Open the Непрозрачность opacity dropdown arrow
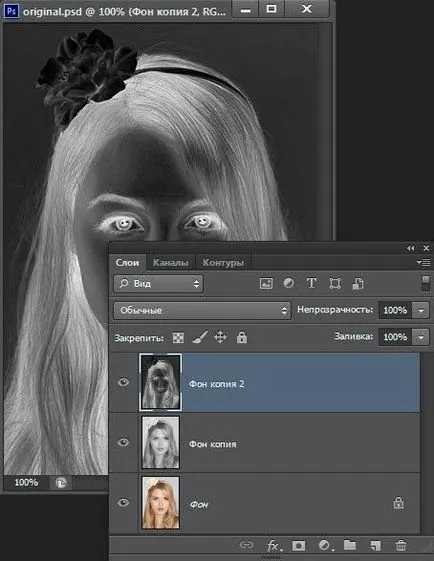Screen dimensions: 434x561 (x=421, y=310)
